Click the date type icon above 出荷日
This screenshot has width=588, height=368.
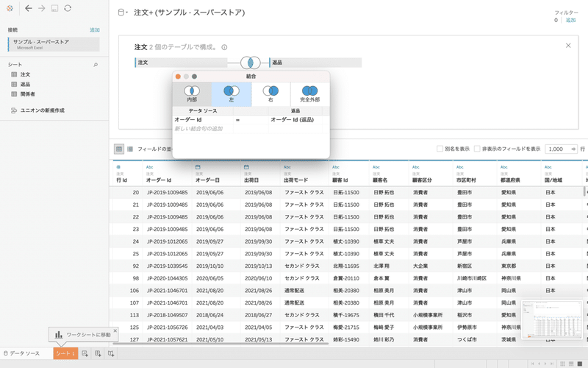246,167
